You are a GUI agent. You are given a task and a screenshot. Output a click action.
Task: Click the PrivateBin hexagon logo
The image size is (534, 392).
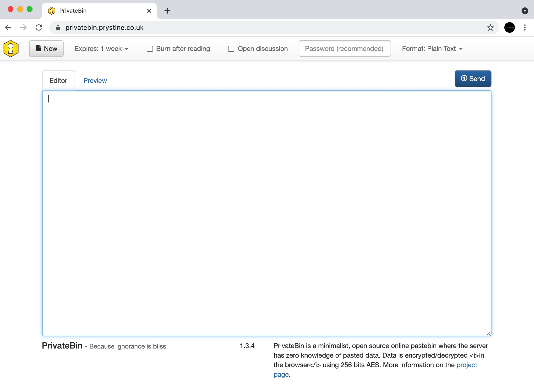(x=11, y=48)
